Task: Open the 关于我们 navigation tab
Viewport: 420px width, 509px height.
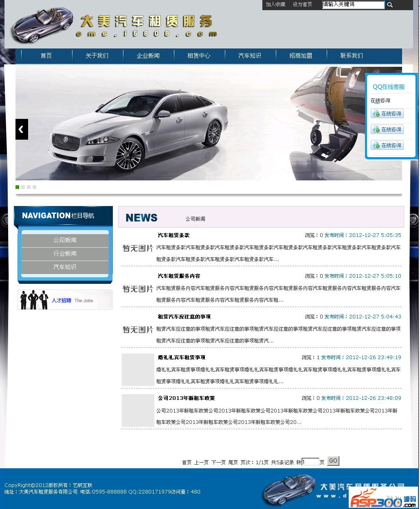Action: 97,56
